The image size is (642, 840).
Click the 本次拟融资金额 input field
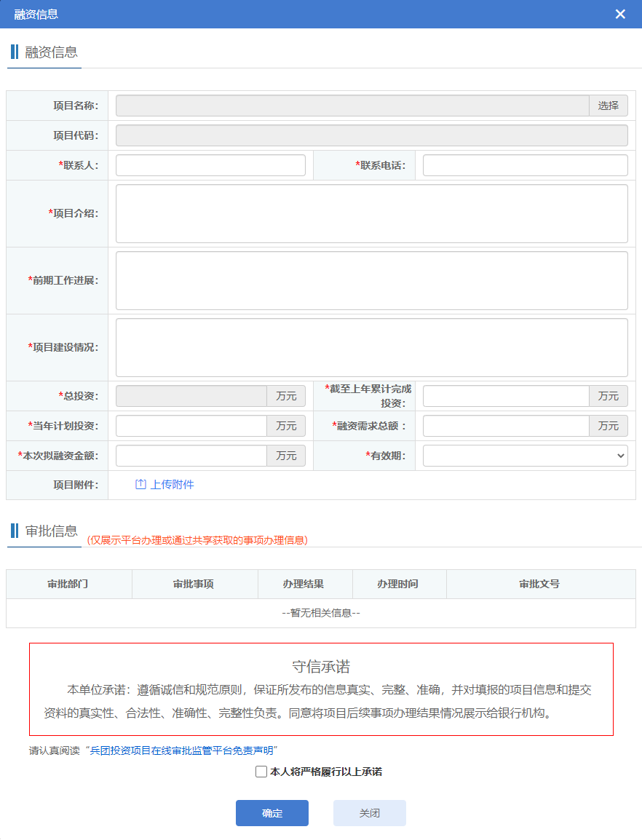click(x=191, y=456)
